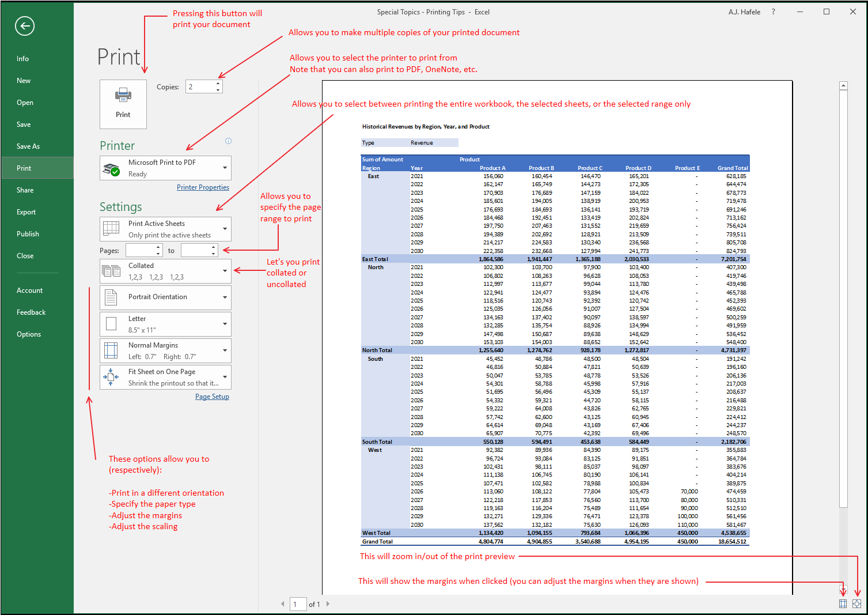Open Feedback in the sidebar
This screenshot has width=868, height=615.
(37, 312)
